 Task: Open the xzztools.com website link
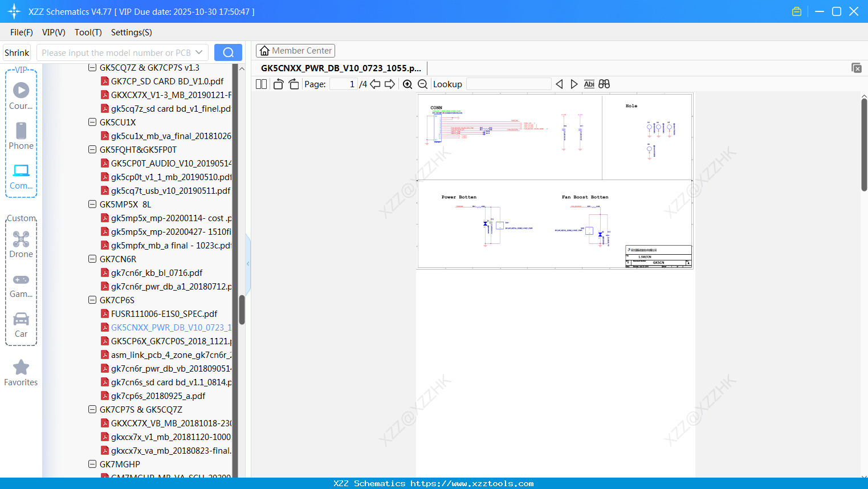tap(472, 483)
